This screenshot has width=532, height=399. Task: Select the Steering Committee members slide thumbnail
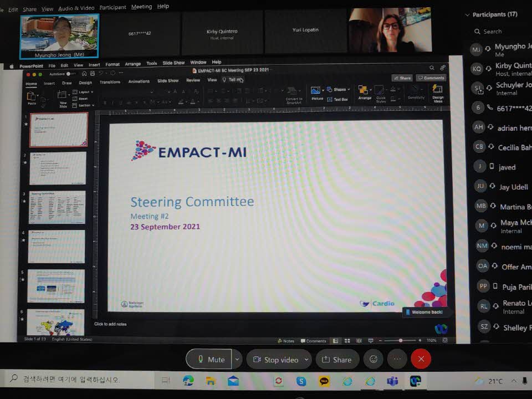pyautogui.click(x=57, y=207)
